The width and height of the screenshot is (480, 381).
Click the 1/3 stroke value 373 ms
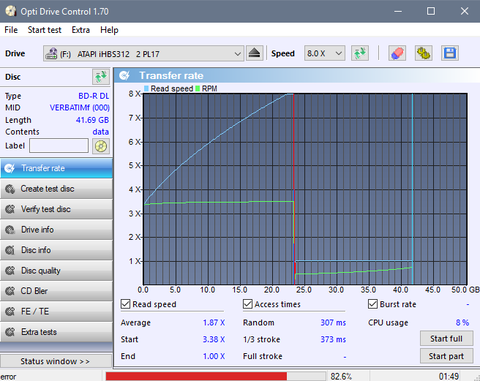[333, 339]
